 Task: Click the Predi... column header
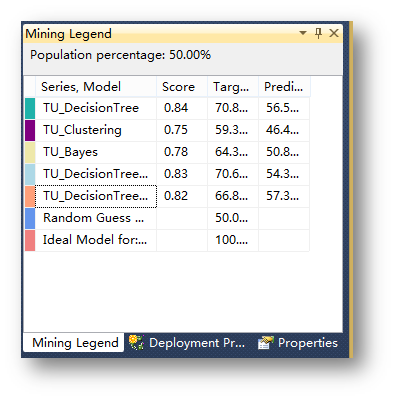284,87
